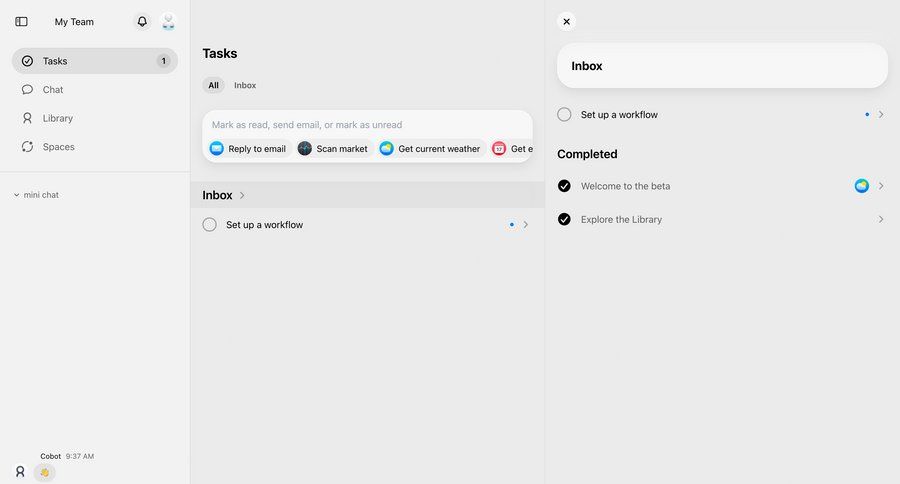Click the user avatar icon

point(168,22)
